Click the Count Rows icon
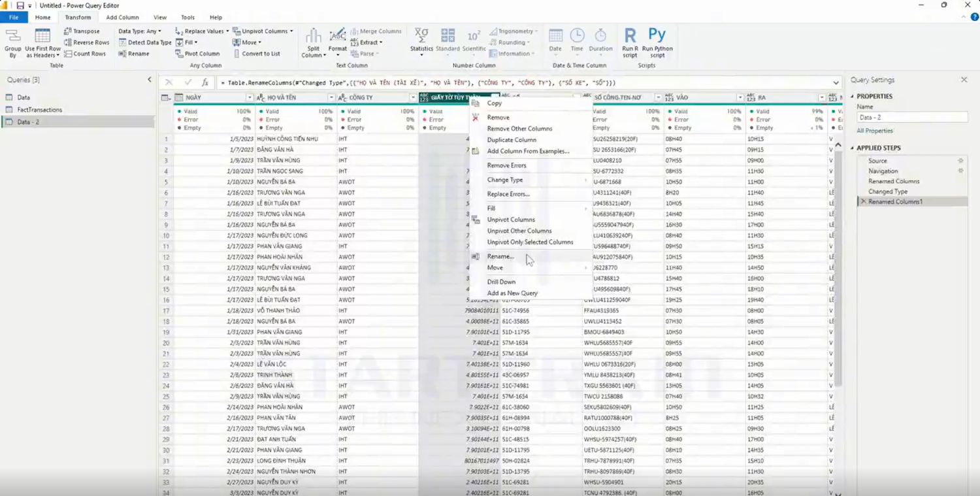The width and height of the screenshot is (980, 496). coord(68,54)
